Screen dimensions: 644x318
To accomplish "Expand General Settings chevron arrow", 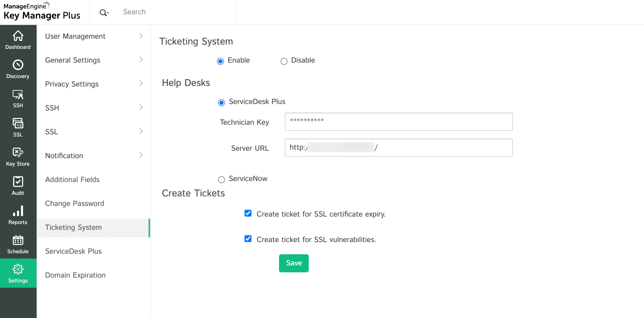I will (141, 60).
